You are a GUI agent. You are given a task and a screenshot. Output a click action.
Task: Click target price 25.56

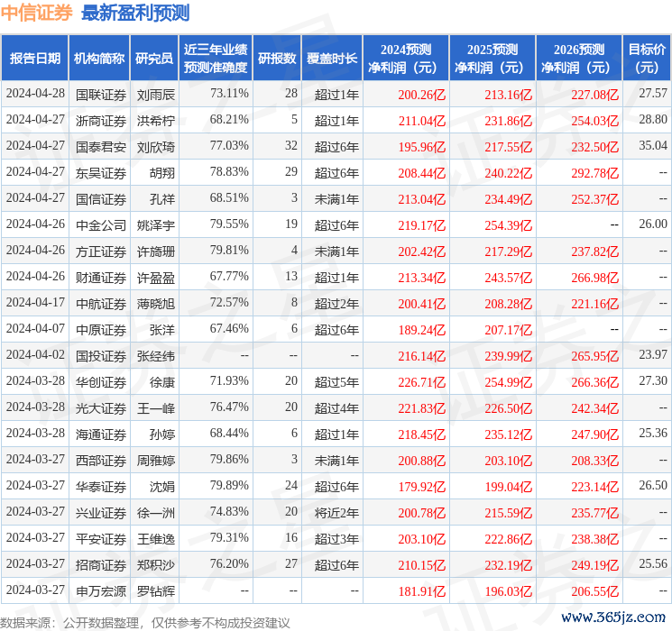[x=653, y=563]
